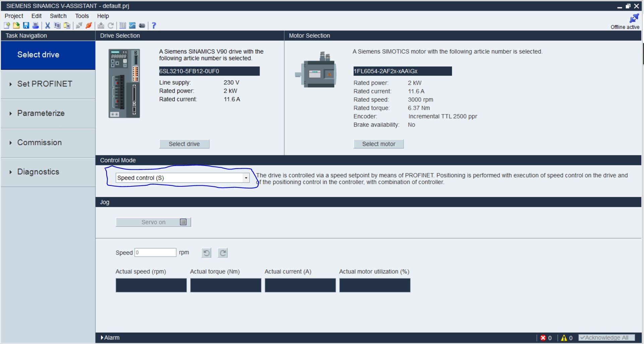Click the Actual motor utilization display box
Image resolution: width=644 pixels, height=344 pixels.
(375, 285)
